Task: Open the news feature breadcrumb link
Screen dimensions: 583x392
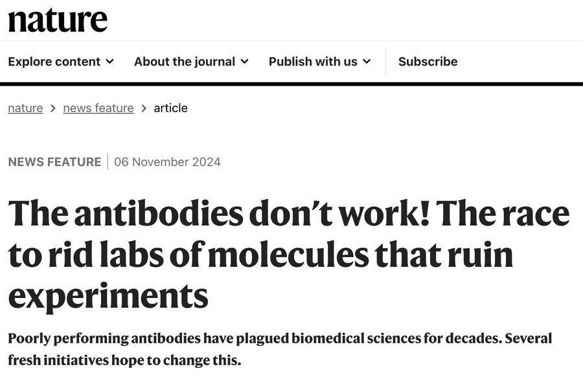Action: 98,108
